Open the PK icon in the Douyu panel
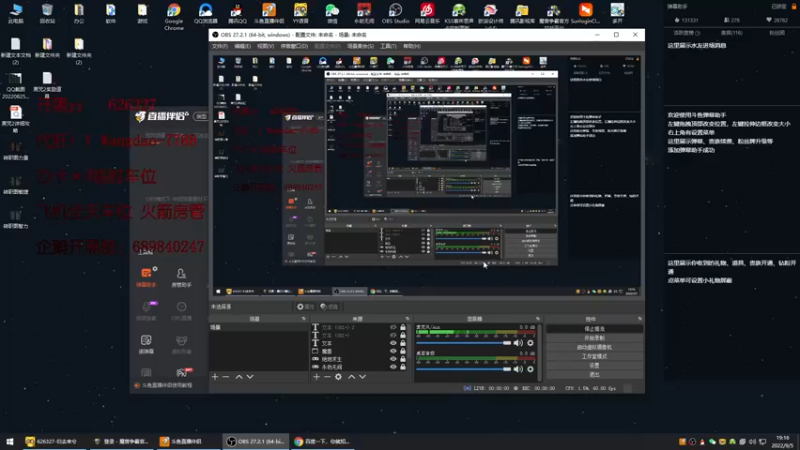800x450 pixels. pos(182,372)
